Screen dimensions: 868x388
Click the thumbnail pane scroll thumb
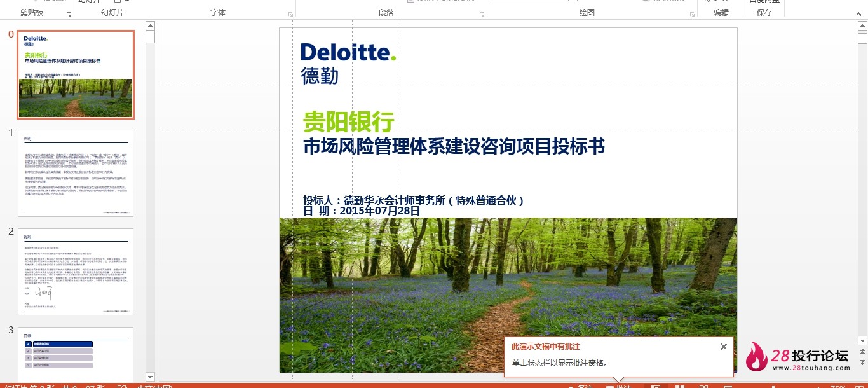pyautogui.click(x=151, y=37)
